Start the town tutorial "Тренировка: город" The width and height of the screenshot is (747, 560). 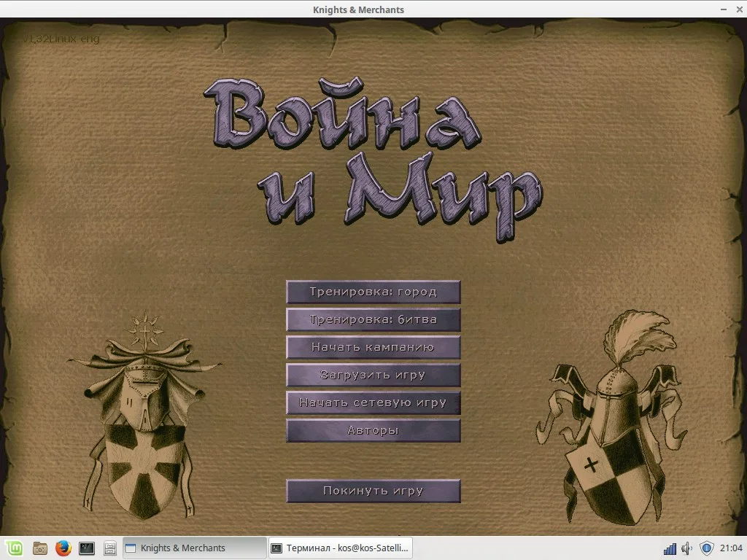(x=373, y=292)
